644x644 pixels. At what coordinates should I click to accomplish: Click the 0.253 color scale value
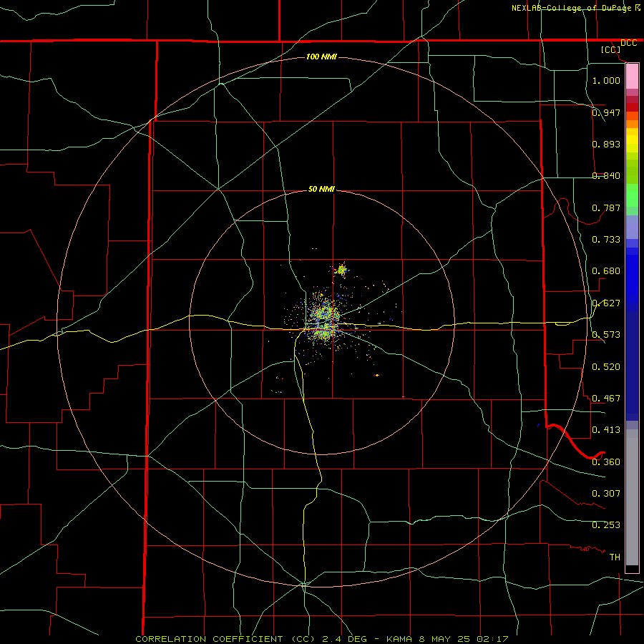pos(606,525)
